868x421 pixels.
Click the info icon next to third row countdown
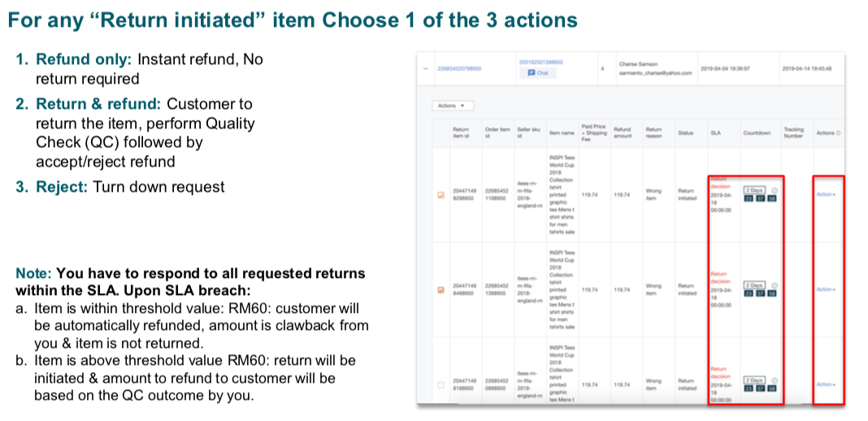click(x=773, y=380)
